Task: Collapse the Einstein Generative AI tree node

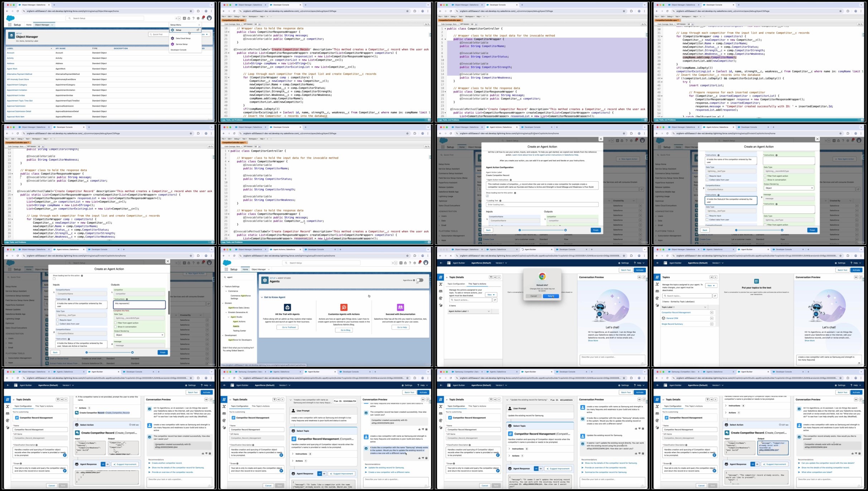Action: pos(227,312)
